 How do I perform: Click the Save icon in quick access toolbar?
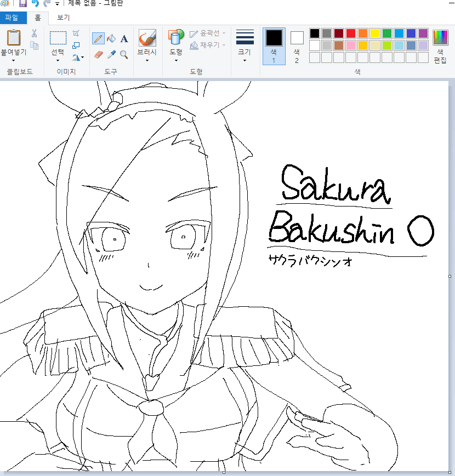click(23, 3)
